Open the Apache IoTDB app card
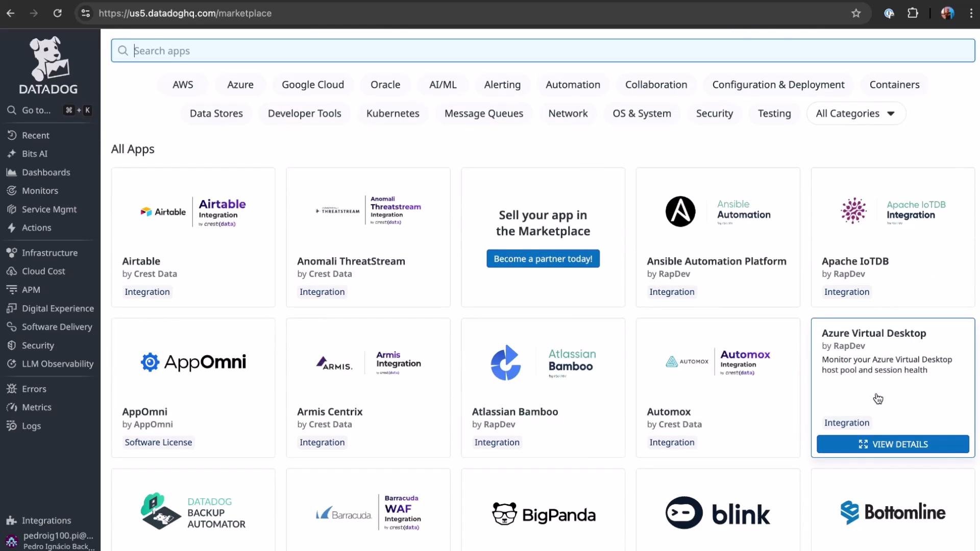 pyautogui.click(x=893, y=237)
